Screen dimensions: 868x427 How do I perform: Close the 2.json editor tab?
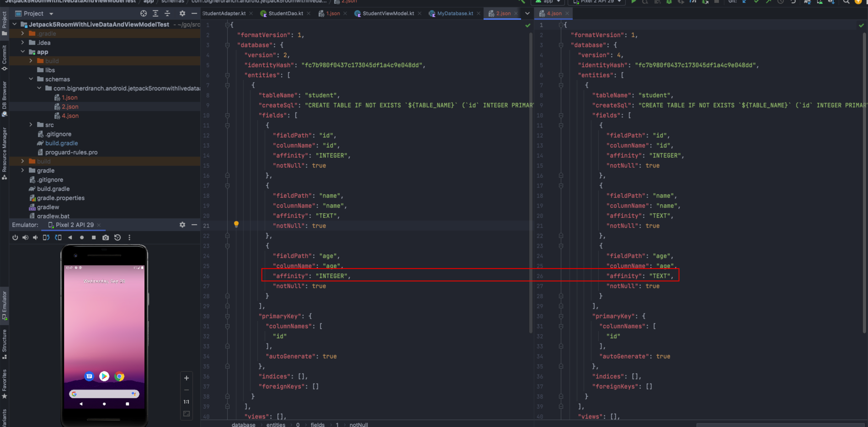pos(516,14)
